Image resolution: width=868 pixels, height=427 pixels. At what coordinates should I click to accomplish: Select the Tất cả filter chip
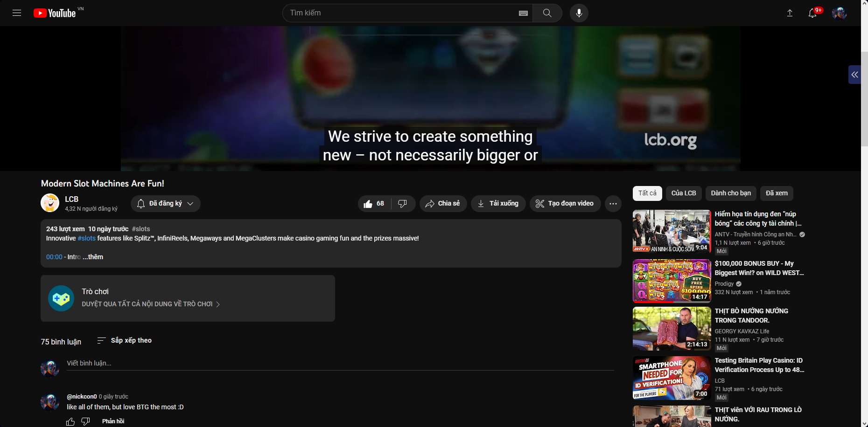[647, 193]
